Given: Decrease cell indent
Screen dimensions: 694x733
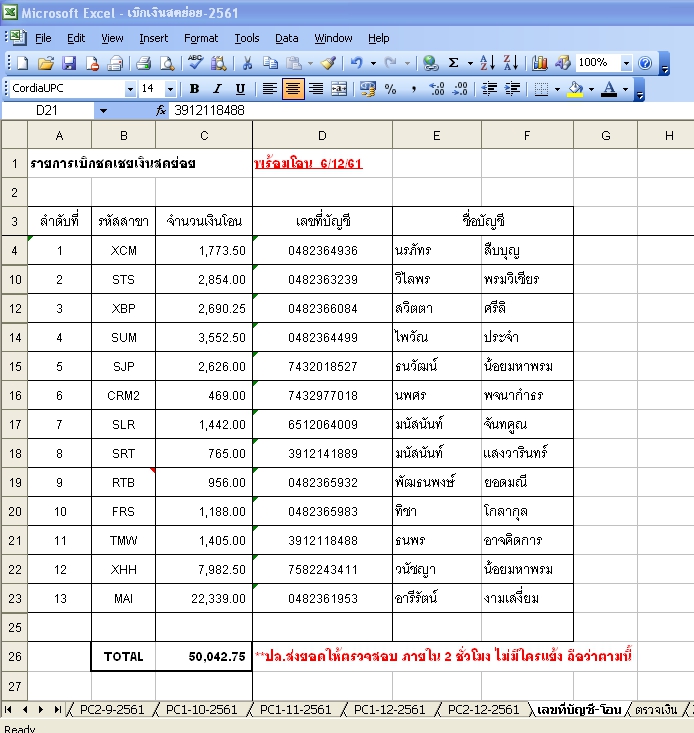Looking at the screenshot, I should (489, 89).
